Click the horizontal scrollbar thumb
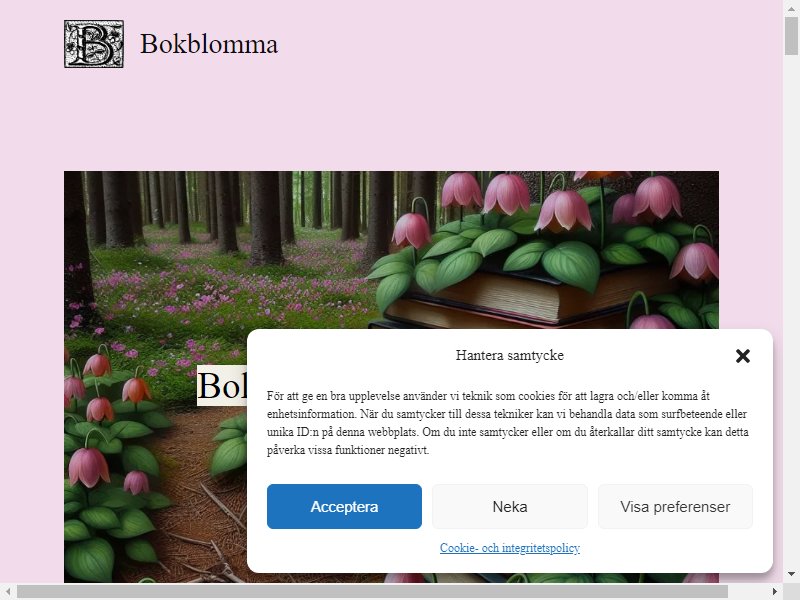This screenshot has height=600, width=800. click(x=372, y=591)
